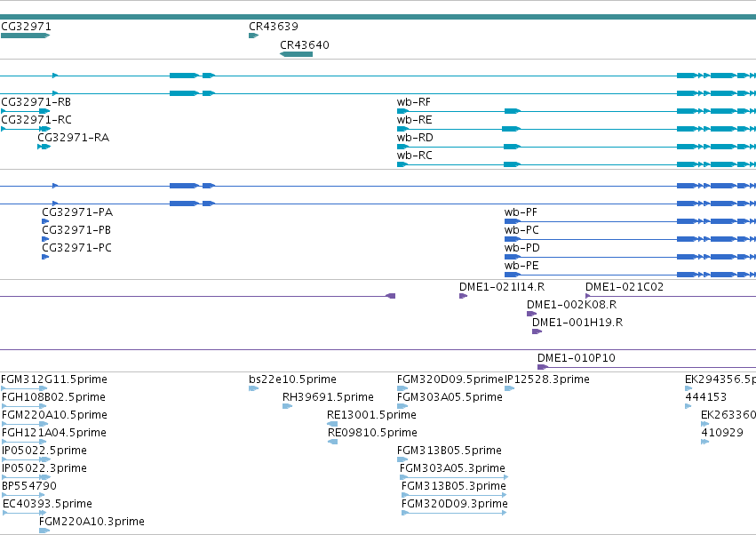The width and height of the screenshot is (756, 535).
Task: Click the CR43640 teal gene arrow glyph
Action: tap(296, 54)
